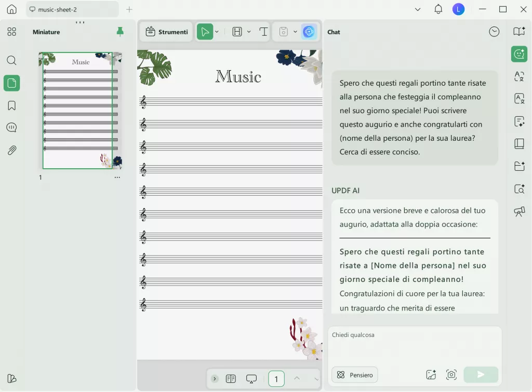532x392 pixels.
Task: Toggle the UPDF AI assistant button
Action: tap(309, 32)
